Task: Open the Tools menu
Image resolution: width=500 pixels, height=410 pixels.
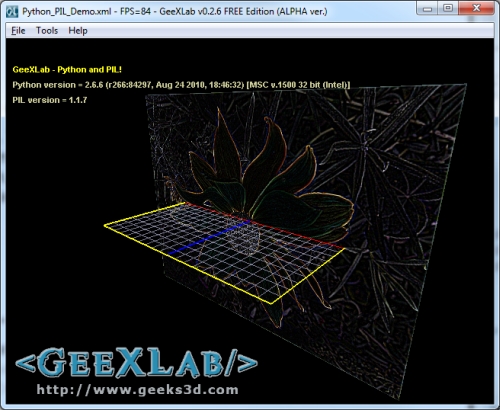Action: 47,31
